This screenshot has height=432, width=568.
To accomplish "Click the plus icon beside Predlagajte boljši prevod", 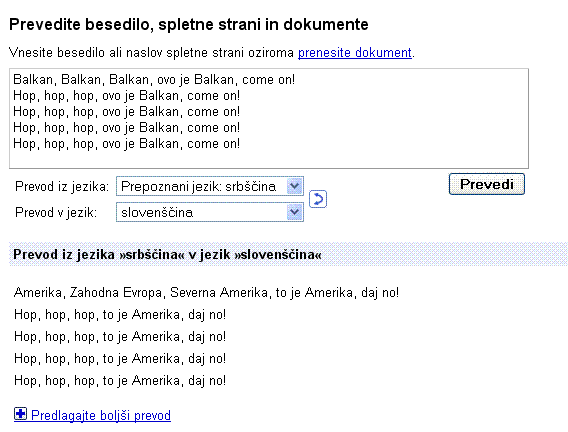I will [20, 414].
